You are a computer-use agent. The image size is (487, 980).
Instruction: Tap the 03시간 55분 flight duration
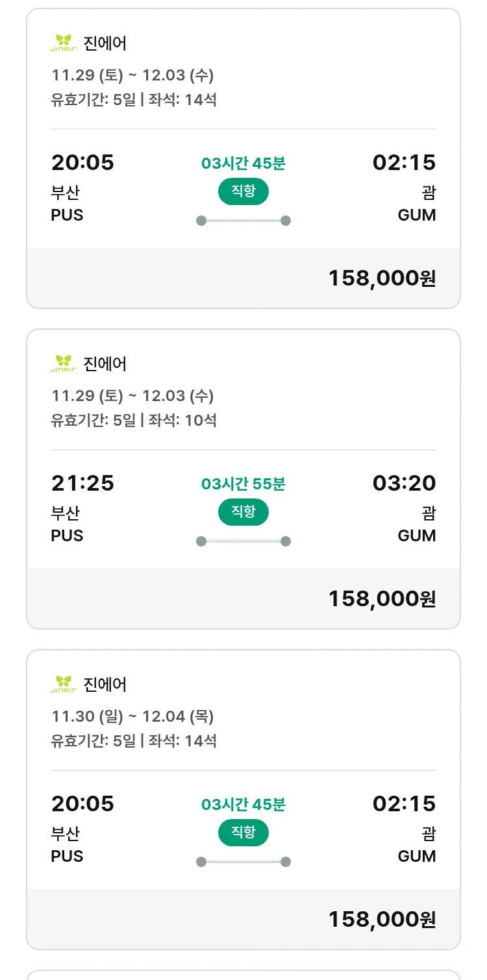243,484
